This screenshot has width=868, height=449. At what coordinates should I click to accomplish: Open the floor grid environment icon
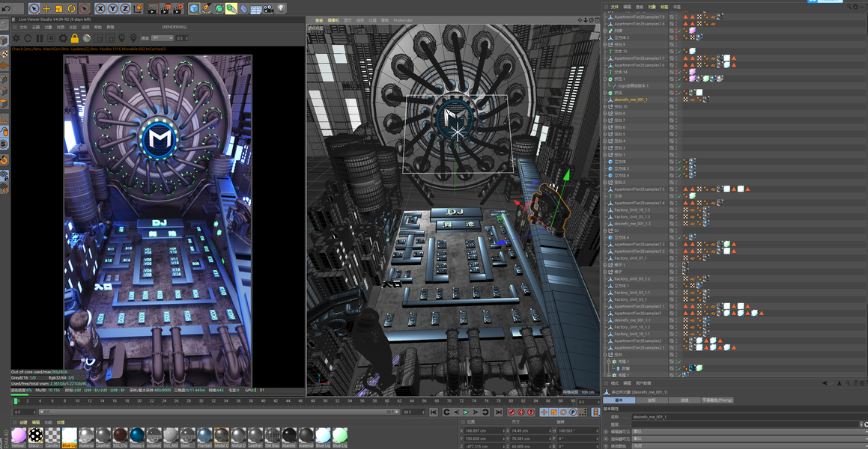(256, 9)
